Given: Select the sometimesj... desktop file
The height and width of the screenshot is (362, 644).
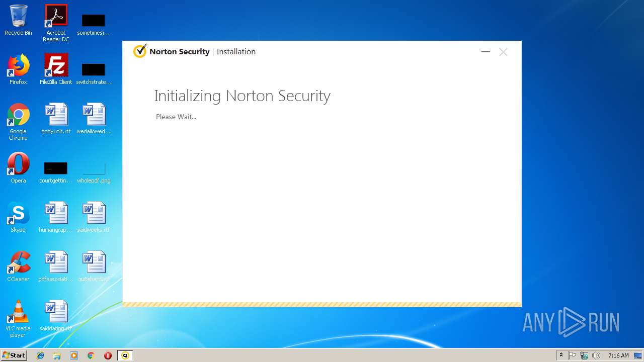Looking at the screenshot, I should coord(94,25).
